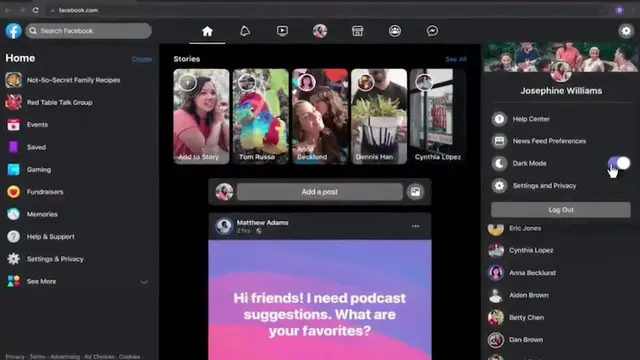The height and width of the screenshot is (360, 640).
Task: Reload the page in the browser
Action: coord(36,10)
